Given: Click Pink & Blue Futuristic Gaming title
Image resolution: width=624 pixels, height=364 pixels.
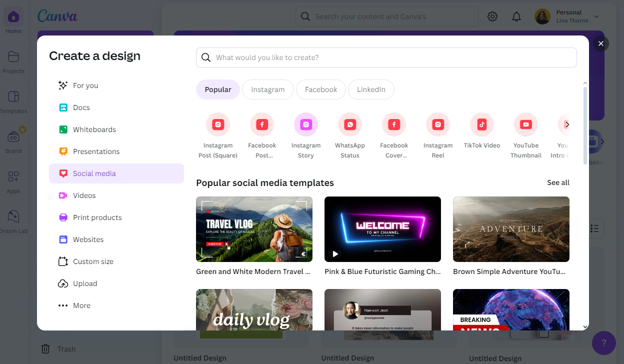Looking at the screenshot, I should point(382,271).
